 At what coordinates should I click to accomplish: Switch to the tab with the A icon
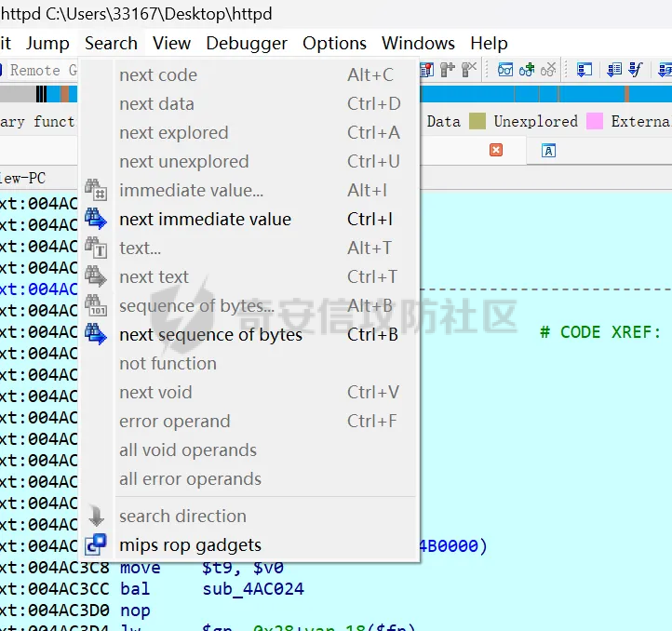[548, 151]
